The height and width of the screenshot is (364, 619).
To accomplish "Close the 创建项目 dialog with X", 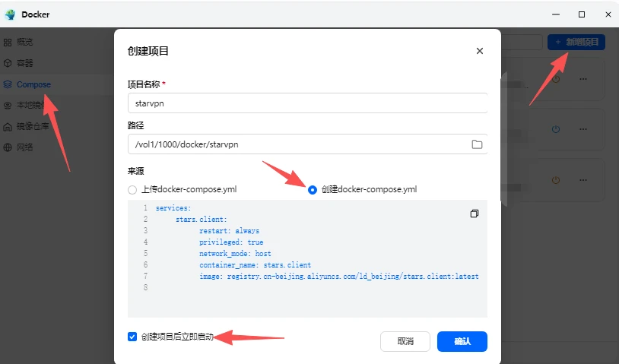I will tap(479, 51).
